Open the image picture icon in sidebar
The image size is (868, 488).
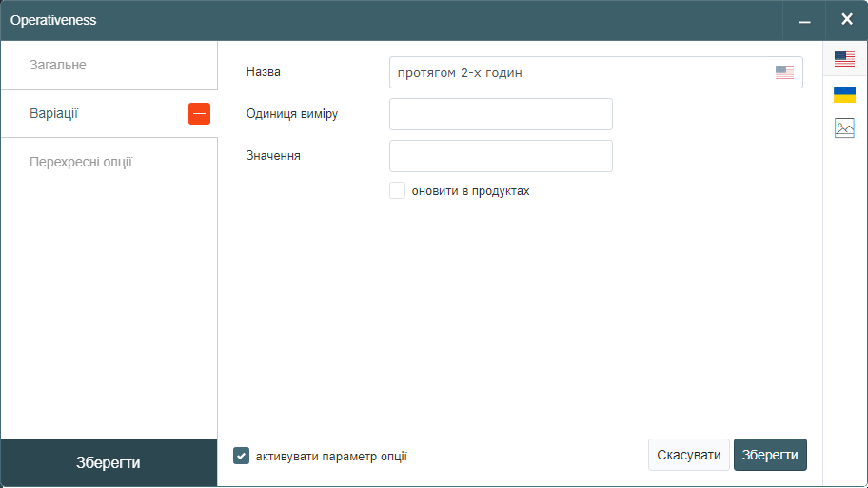[844, 127]
